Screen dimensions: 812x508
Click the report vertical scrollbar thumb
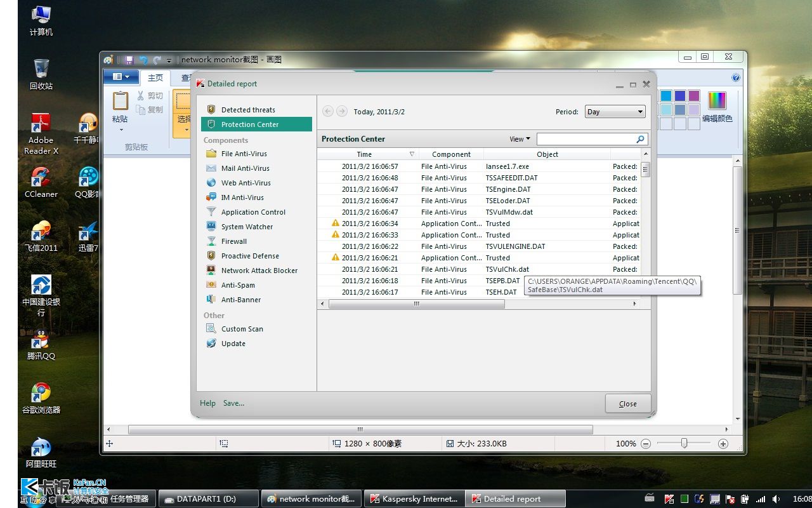click(x=645, y=170)
